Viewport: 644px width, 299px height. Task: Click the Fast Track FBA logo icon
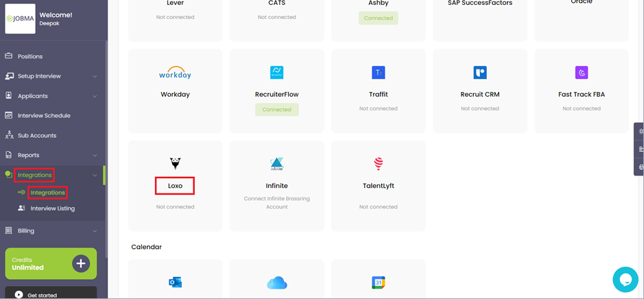click(x=582, y=73)
